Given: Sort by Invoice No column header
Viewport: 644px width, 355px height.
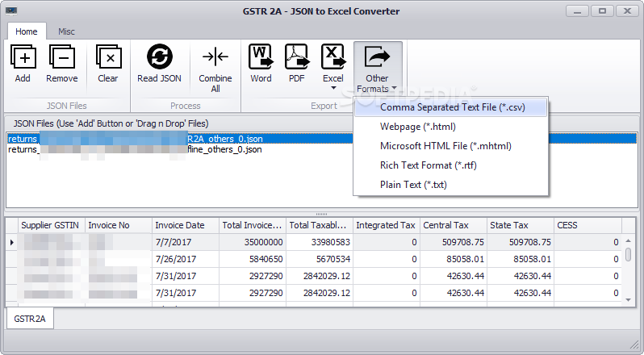Looking at the screenshot, I should click(119, 225).
